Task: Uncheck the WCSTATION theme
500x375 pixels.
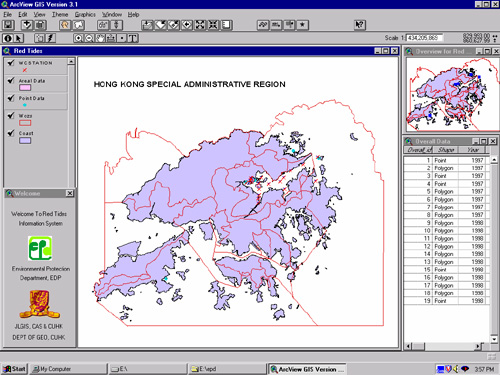Action: click(x=11, y=63)
